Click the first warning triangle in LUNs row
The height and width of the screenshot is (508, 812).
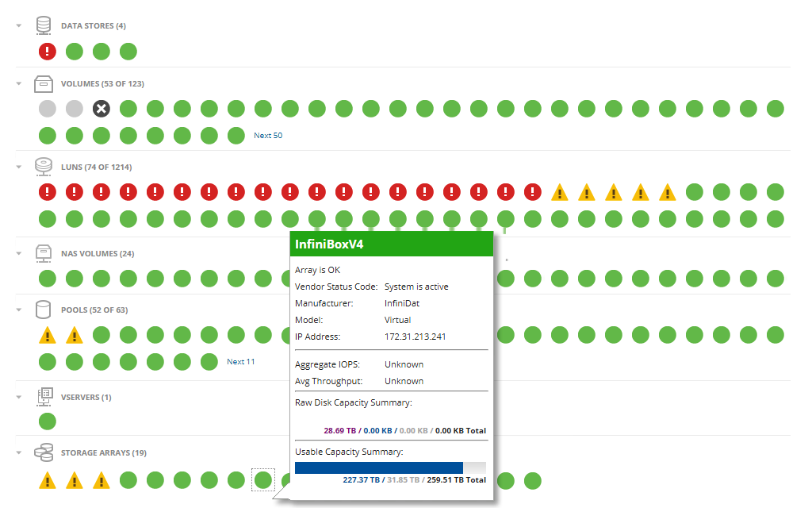tap(559, 191)
